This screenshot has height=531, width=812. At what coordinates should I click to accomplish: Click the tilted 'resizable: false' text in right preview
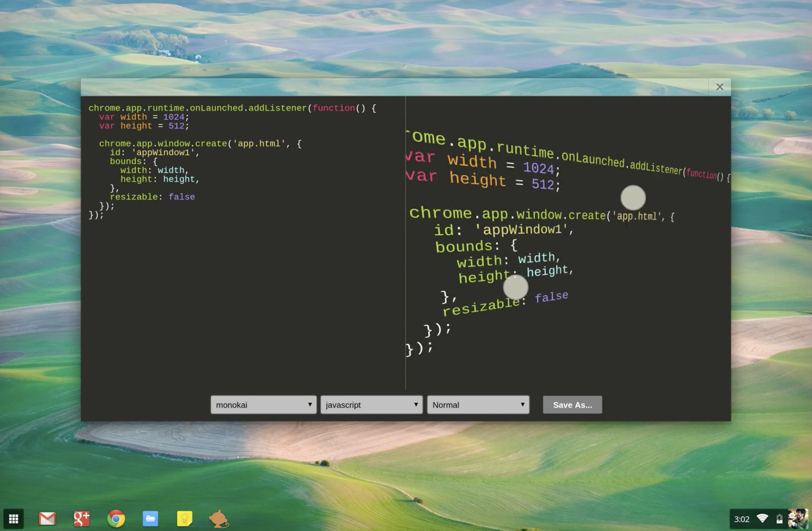(505, 304)
